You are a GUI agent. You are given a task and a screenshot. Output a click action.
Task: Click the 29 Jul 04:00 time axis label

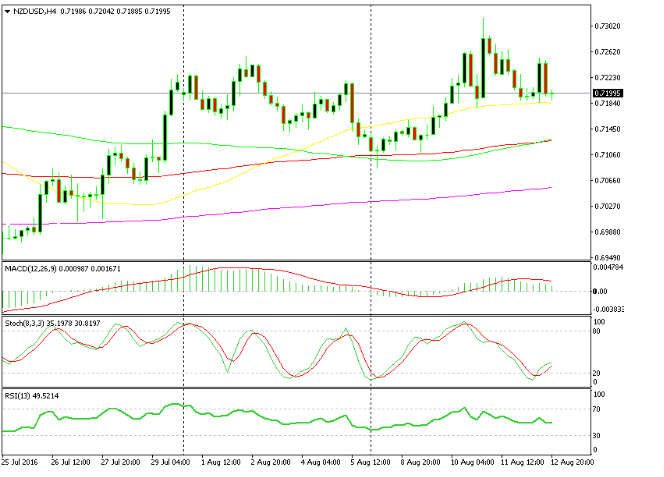coord(171,462)
